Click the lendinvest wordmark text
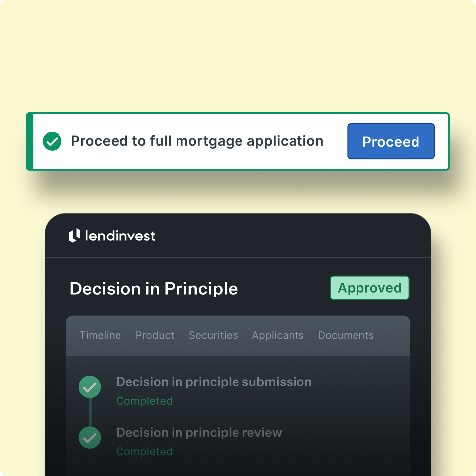 click(x=120, y=236)
